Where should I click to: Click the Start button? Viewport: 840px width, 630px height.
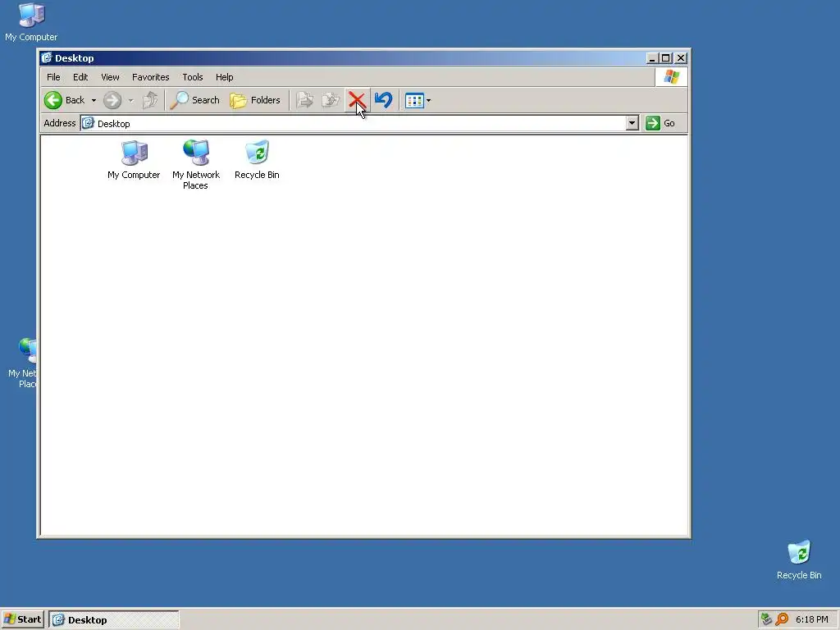coord(22,619)
